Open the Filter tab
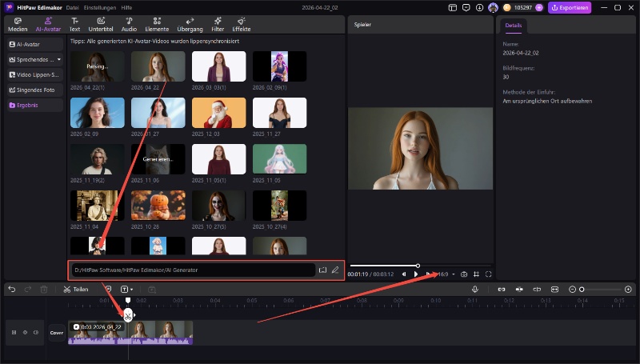The image size is (640, 364). coord(218,25)
